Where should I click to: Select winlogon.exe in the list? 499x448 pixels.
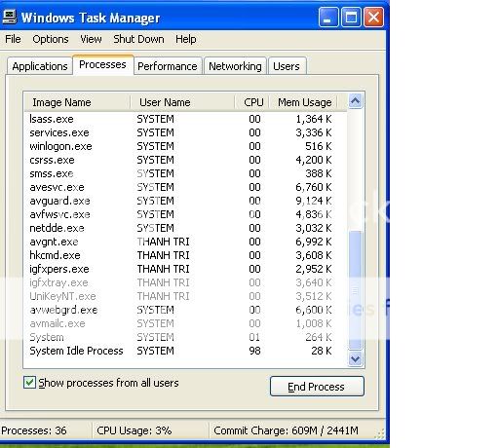[x=185, y=146]
